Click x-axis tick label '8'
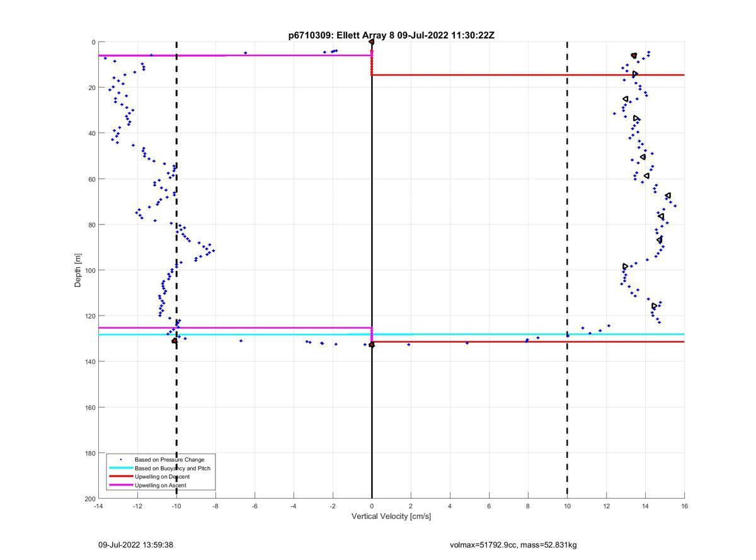This screenshot has width=756, height=560. point(528,506)
